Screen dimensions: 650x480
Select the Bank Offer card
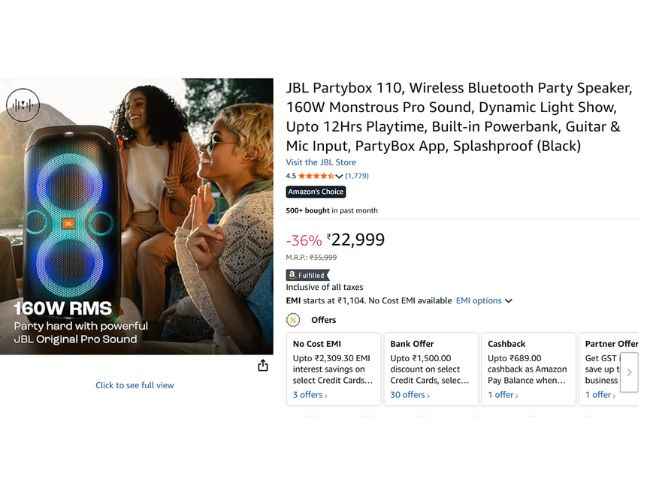coord(431,368)
